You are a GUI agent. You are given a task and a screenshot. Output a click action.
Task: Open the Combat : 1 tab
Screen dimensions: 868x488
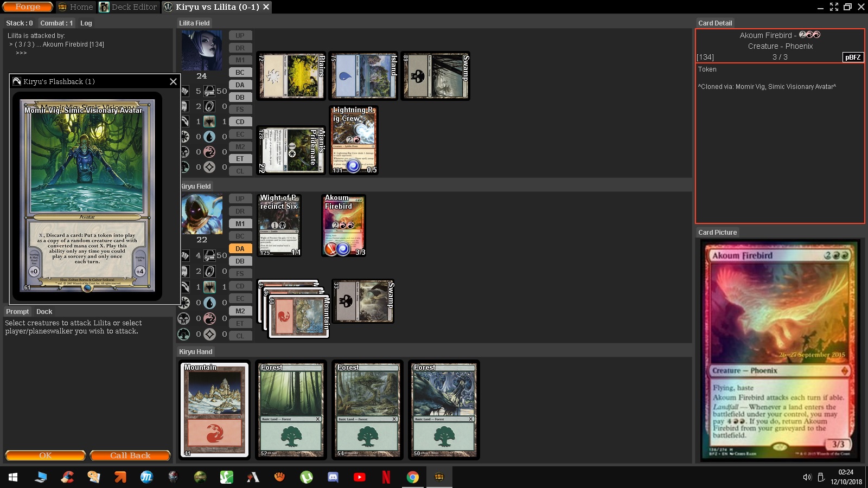tap(56, 23)
